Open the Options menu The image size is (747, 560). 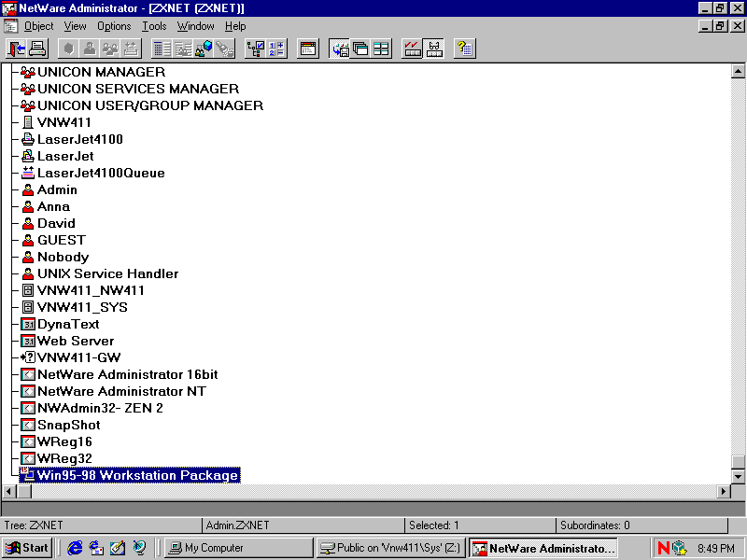tap(114, 26)
